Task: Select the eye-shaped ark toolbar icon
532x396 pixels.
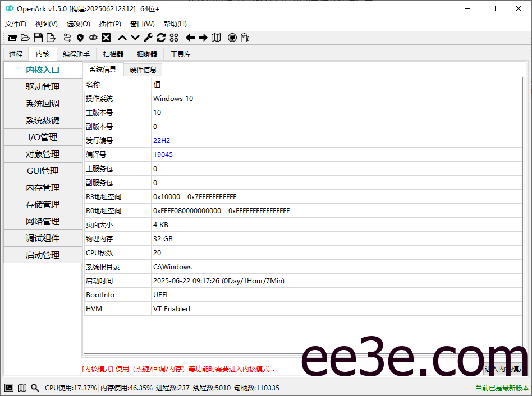Action: coord(93,38)
